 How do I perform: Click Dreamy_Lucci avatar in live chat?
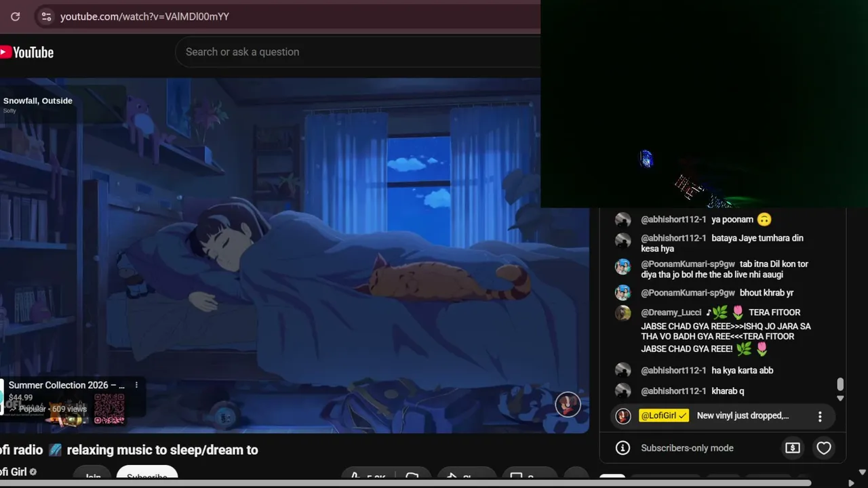623,313
